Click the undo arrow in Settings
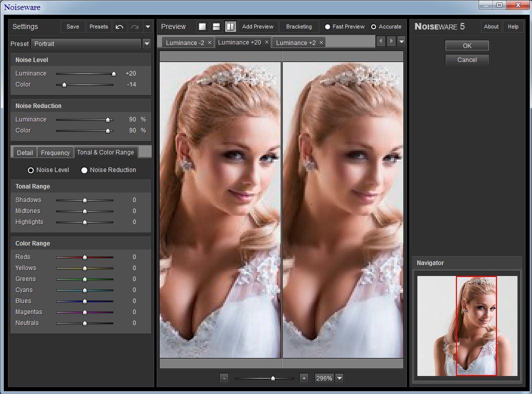 click(120, 27)
